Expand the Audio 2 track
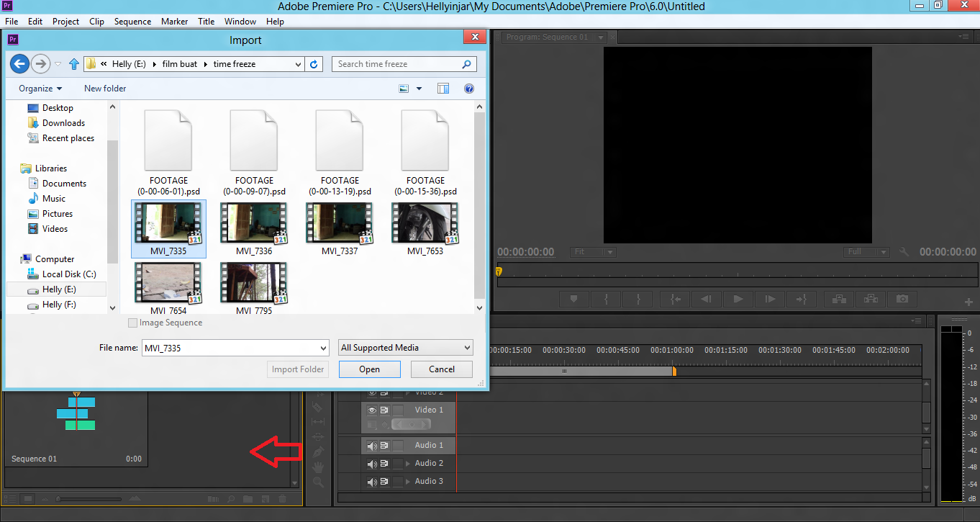Image resolution: width=980 pixels, height=522 pixels. [x=409, y=464]
